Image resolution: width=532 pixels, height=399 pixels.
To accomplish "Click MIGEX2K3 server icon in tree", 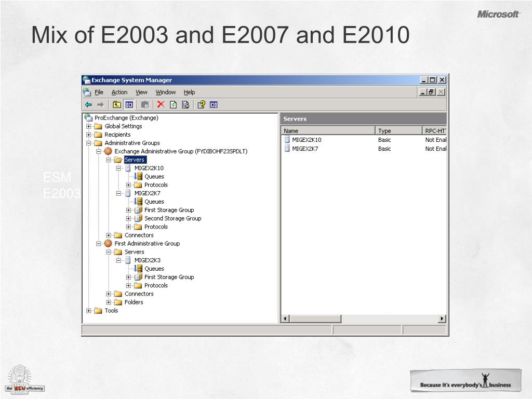I will point(128,260).
